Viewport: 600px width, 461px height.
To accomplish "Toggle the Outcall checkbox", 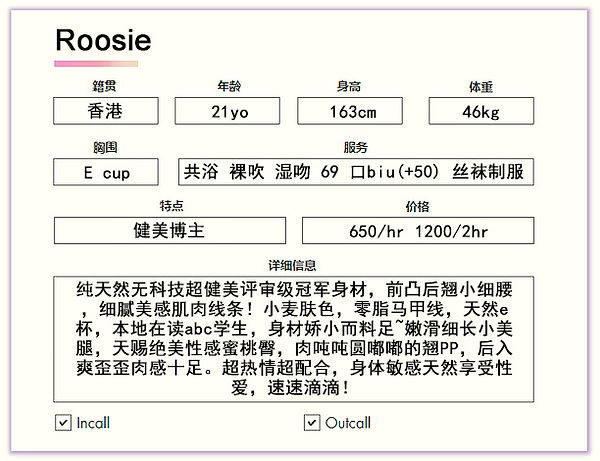I will click(x=312, y=423).
